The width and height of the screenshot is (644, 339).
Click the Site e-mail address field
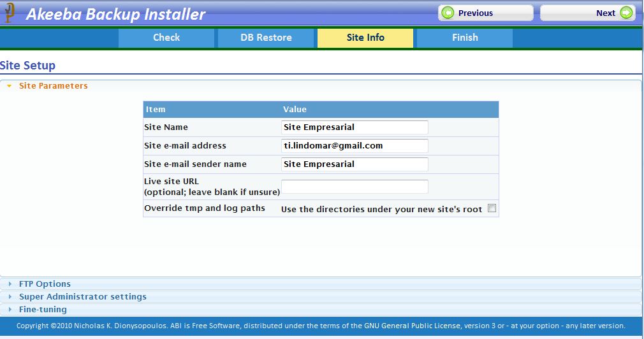click(x=355, y=146)
